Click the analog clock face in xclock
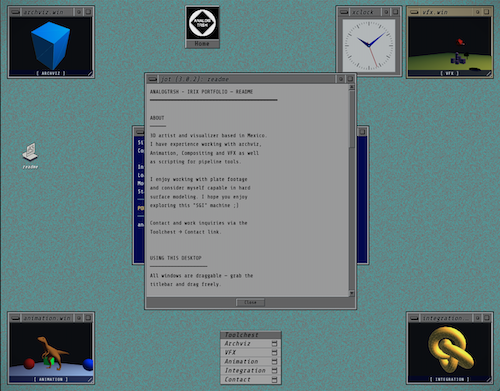The width and height of the screenshot is (500, 391). click(x=369, y=45)
